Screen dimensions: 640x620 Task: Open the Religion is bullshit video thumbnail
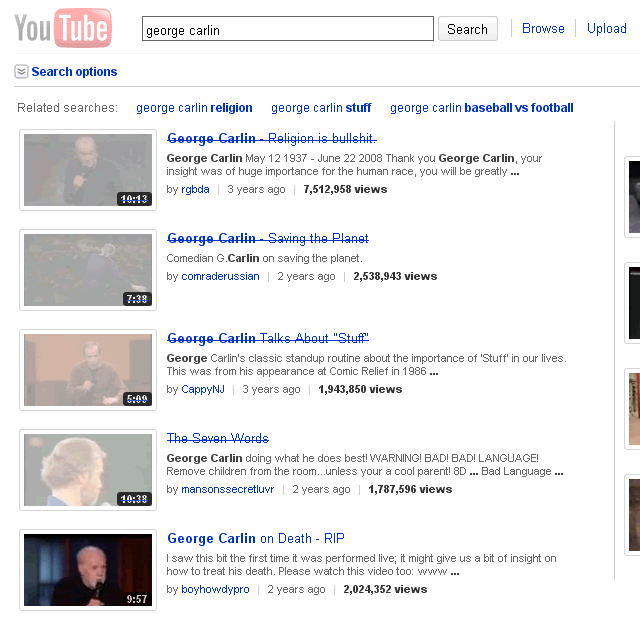click(x=88, y=170)
